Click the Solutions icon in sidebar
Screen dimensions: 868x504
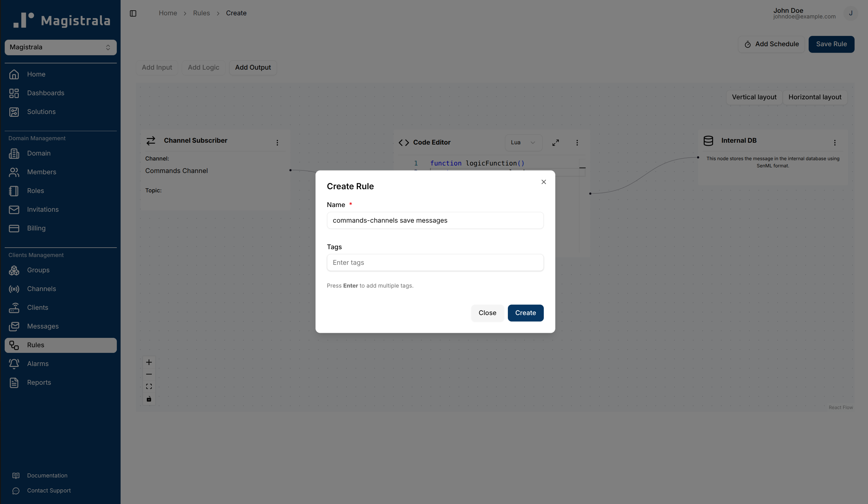coord(14,112)
